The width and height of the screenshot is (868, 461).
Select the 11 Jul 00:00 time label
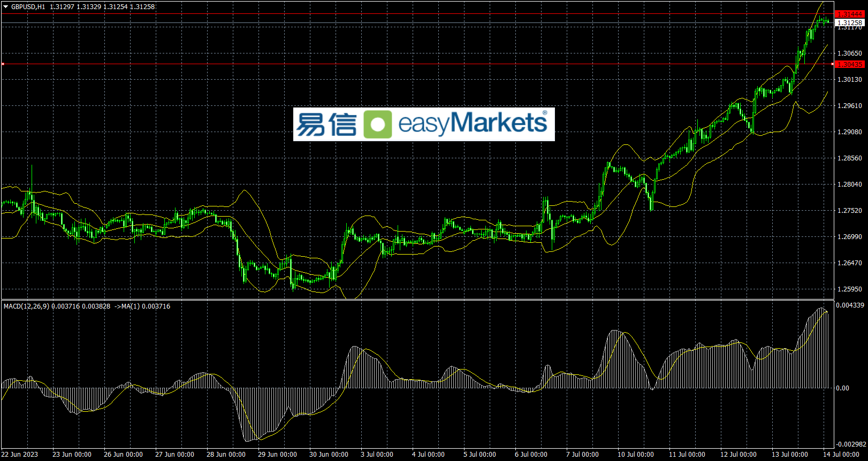687,455
